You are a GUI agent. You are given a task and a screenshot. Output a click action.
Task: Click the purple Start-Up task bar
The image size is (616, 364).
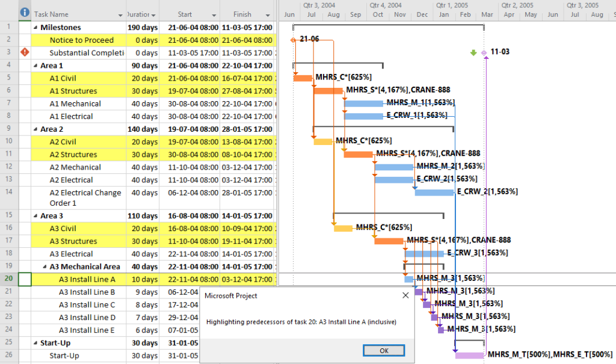coord(470,355)
